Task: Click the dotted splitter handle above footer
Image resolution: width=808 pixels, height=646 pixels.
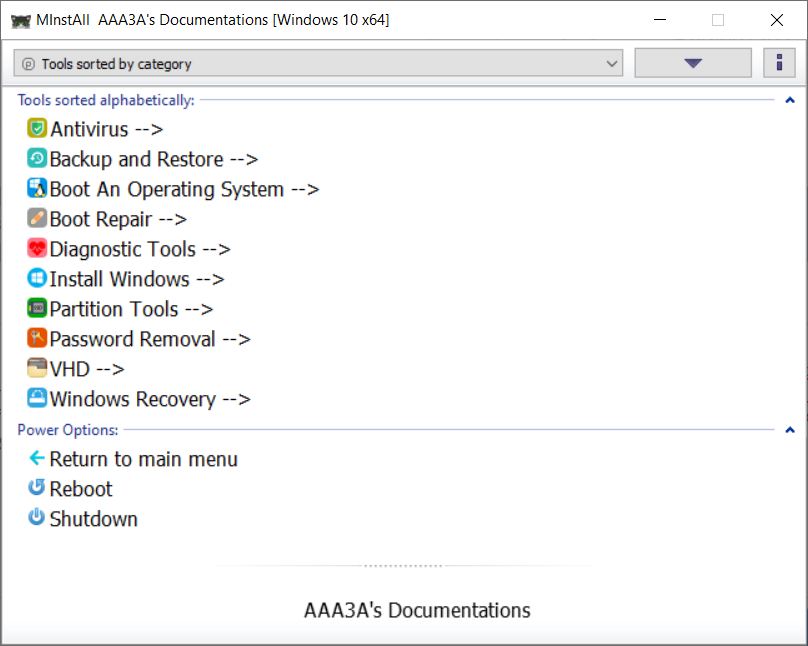Action: coord(403,566)
